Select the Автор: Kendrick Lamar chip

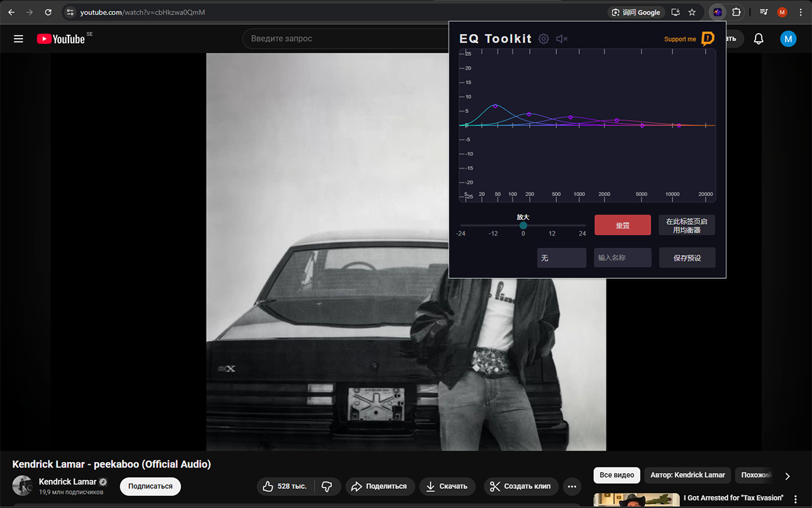coord(688,475)
